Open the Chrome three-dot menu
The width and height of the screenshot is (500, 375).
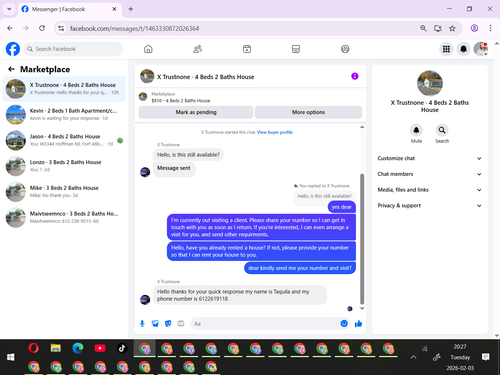(490, 28)
